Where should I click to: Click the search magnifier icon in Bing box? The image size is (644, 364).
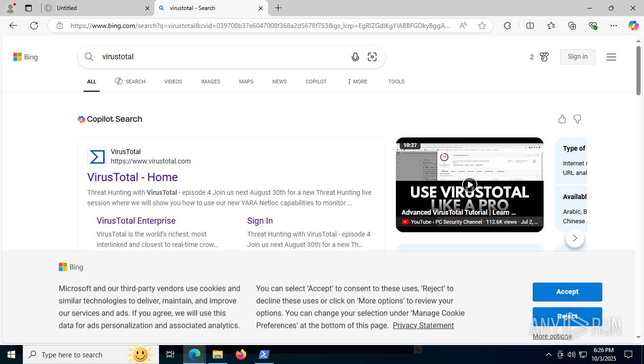point(89,57)
